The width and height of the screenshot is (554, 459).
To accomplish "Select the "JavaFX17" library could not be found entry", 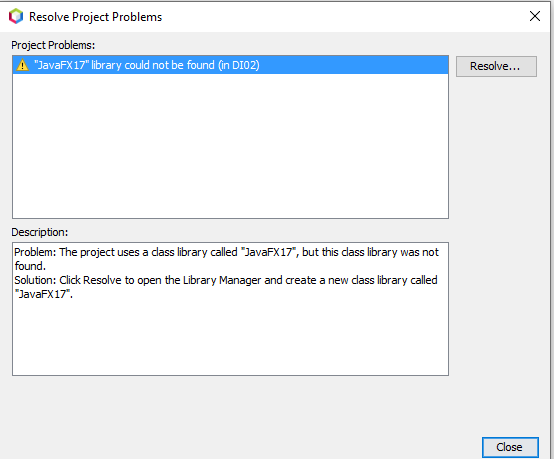I will (230, 65).
